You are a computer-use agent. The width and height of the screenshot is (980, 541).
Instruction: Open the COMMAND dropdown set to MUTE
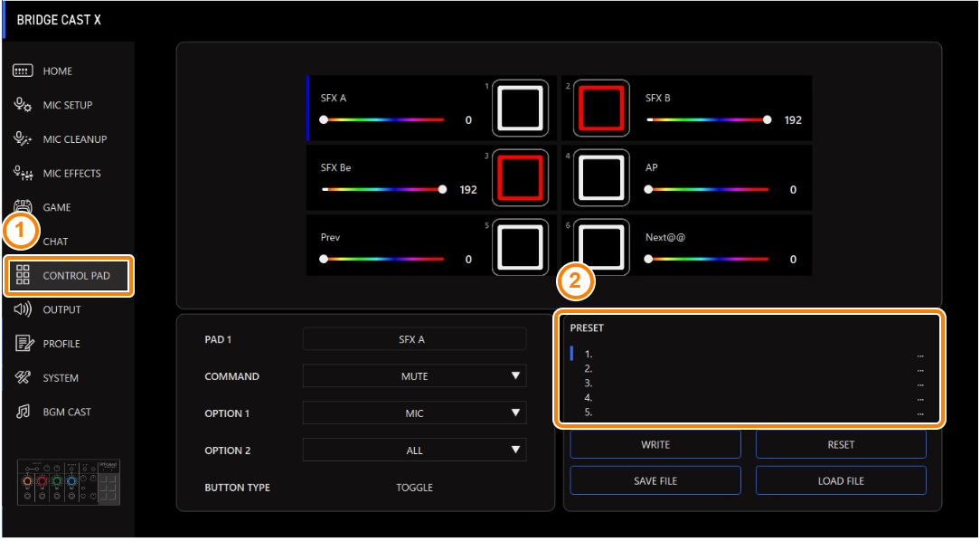tap(414, 375)
